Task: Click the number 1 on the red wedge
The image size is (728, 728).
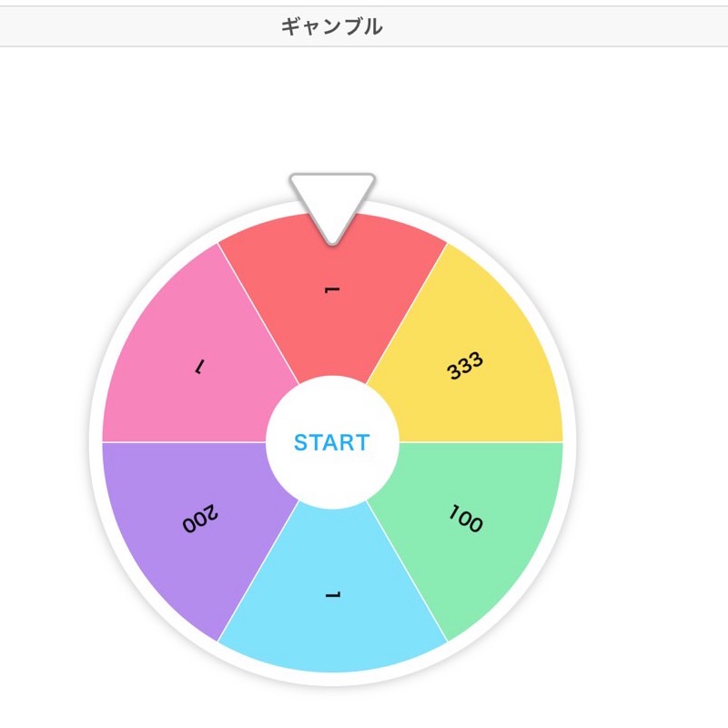Action: pyautogui.click(x=331, y=289)
